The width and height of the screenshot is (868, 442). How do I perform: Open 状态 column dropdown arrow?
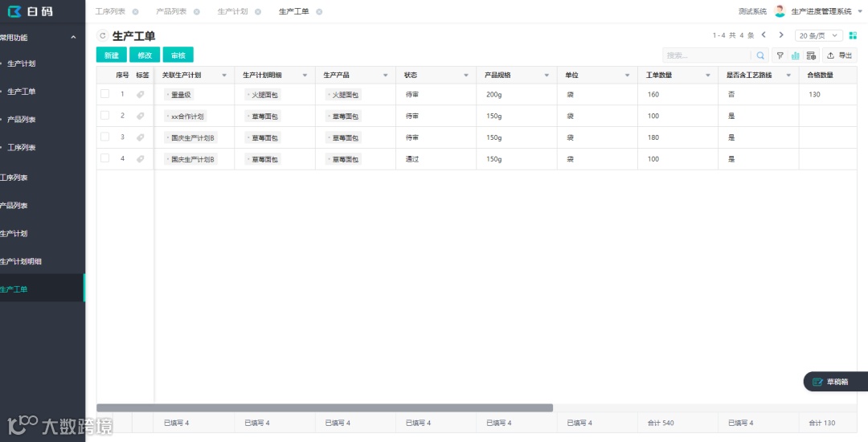(466, 76)
